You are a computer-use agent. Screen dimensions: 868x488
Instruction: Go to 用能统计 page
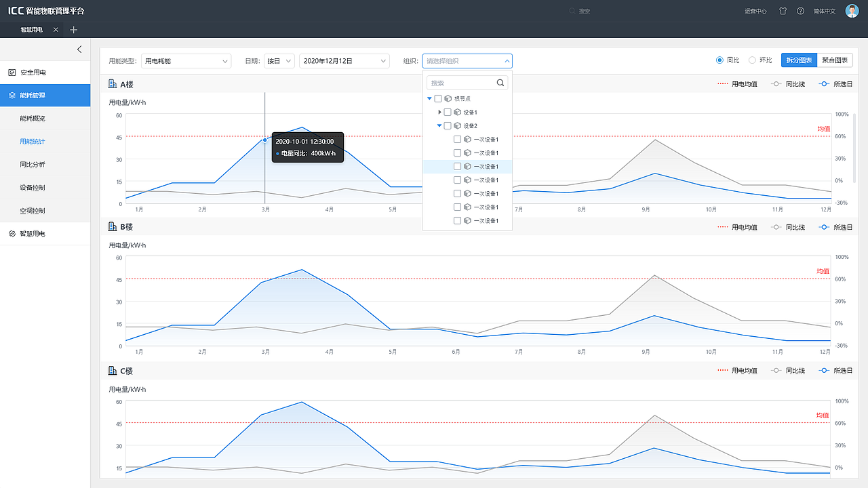click(x=45, y=142)
